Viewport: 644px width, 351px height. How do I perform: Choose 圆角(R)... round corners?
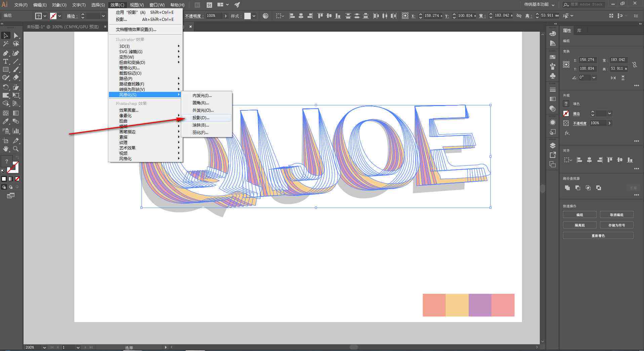point(206,103)
